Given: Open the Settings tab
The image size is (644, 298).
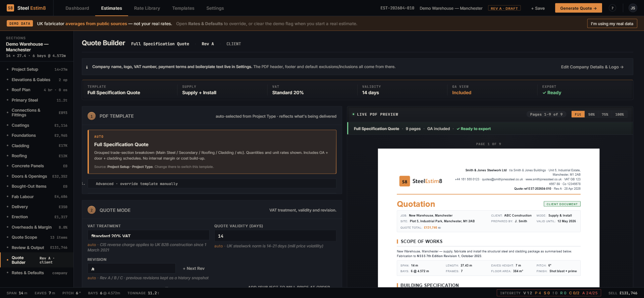Looking at the screenshot, I should click(215, 8).
